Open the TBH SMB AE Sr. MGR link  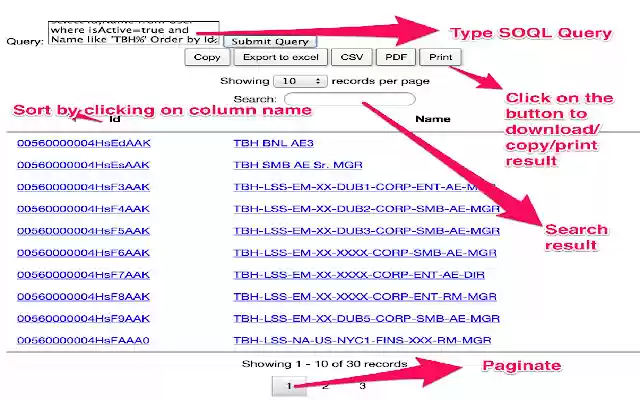click(x=298, y=165)
